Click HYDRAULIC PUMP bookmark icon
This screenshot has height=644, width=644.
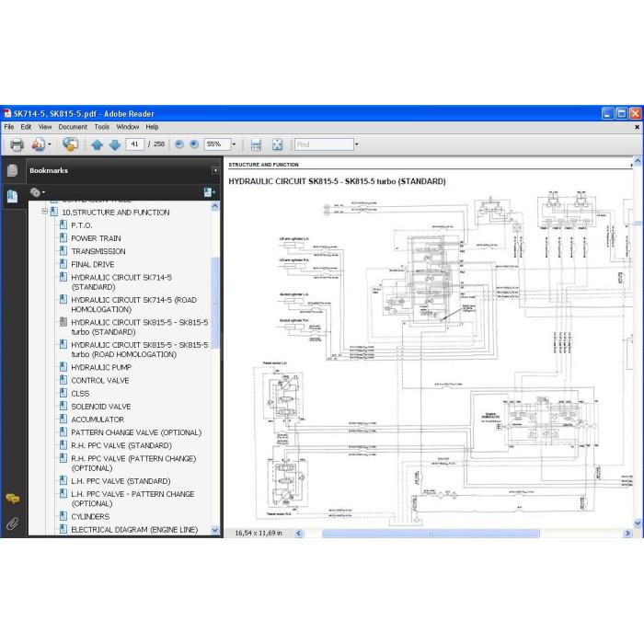click(x=63, y=367)
